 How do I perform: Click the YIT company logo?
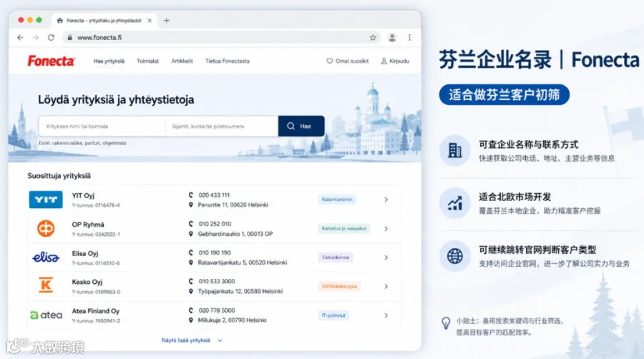pos(46,200)
